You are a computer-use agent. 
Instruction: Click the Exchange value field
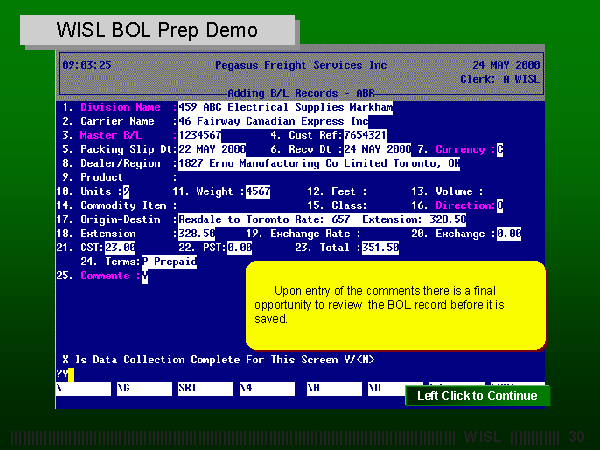[x=509, y=233]
